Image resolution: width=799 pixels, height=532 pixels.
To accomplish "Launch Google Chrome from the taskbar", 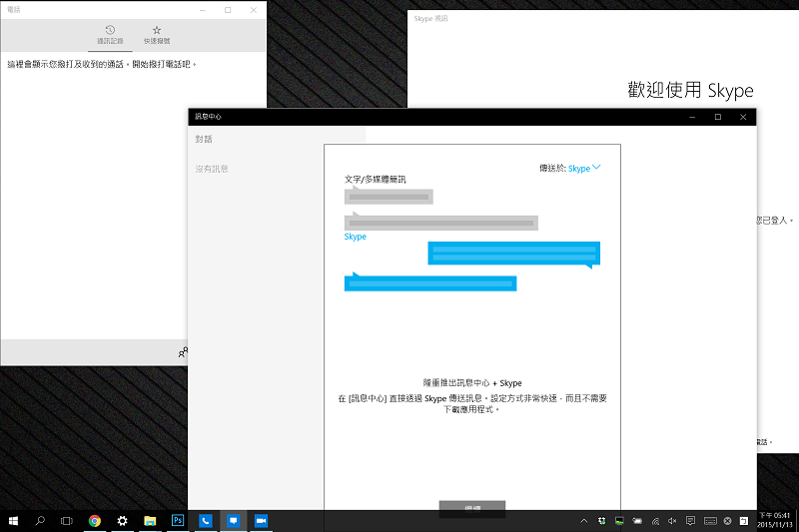I will pos(94,521).
